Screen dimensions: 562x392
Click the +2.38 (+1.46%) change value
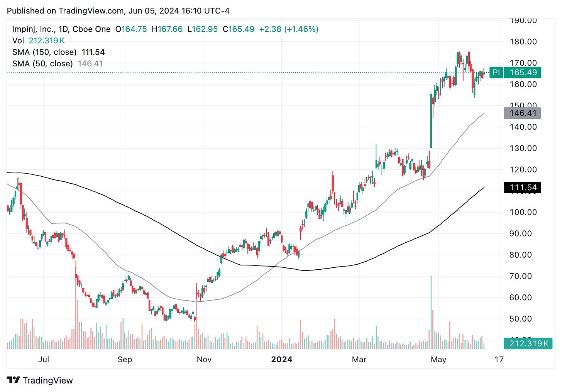tap(289, 29)
